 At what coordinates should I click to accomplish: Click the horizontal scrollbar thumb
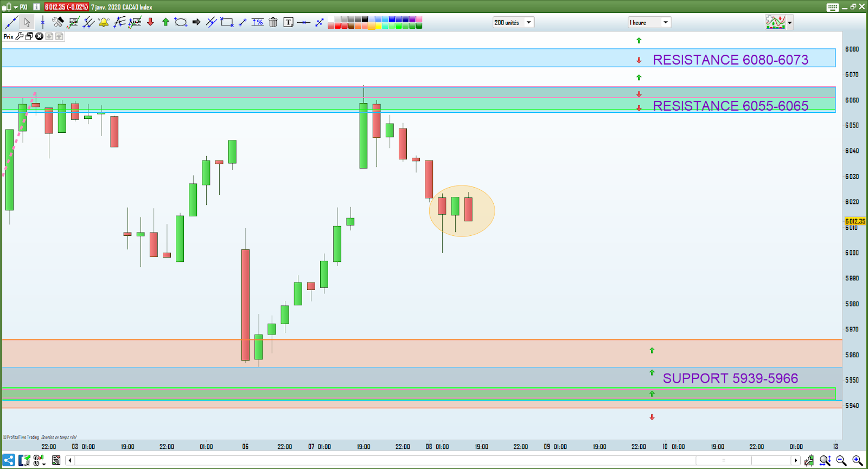[x=724, y=460]
